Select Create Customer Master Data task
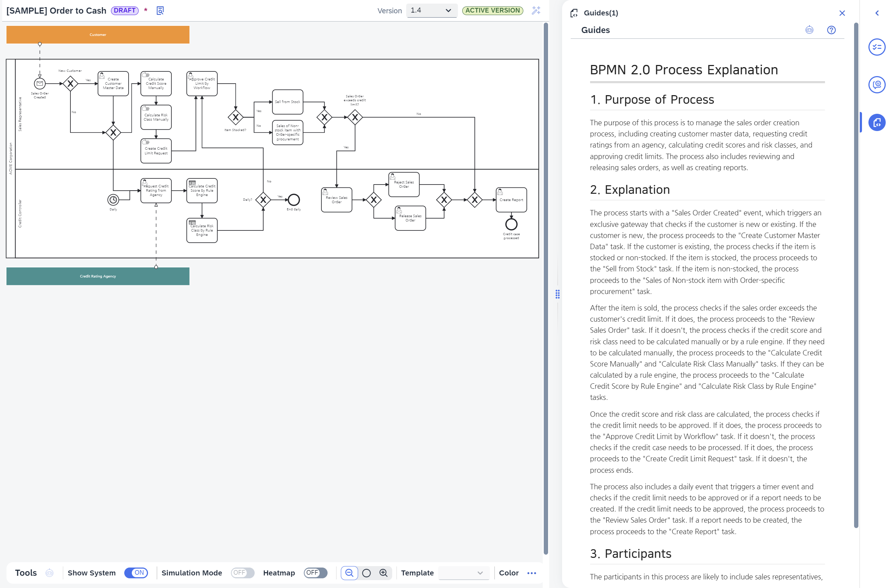The height and width of the screenshot is (588, 890). click(113, 83)
